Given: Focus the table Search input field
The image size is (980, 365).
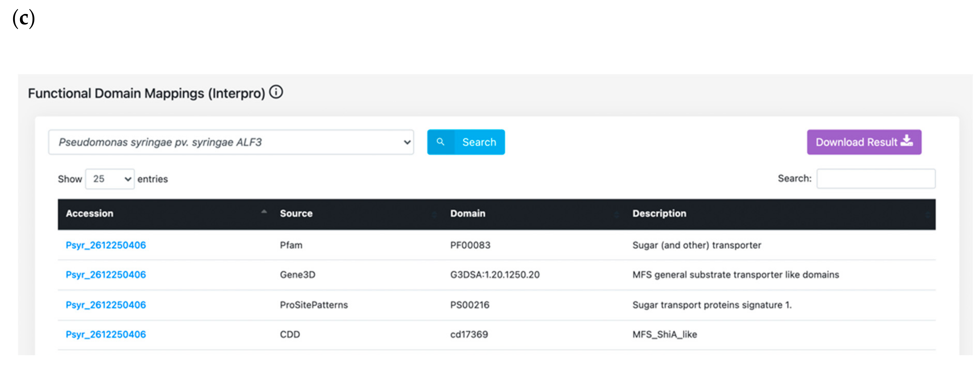Looking at the screenshot, I should [x=876, y=178].
